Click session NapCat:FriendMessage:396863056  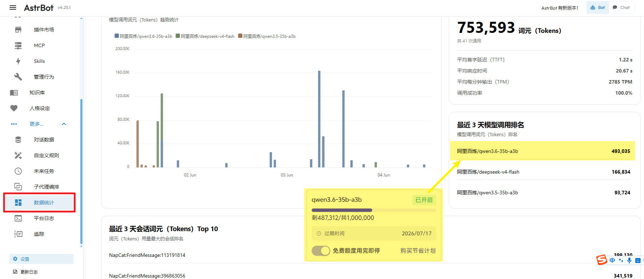tap(147, 276)
